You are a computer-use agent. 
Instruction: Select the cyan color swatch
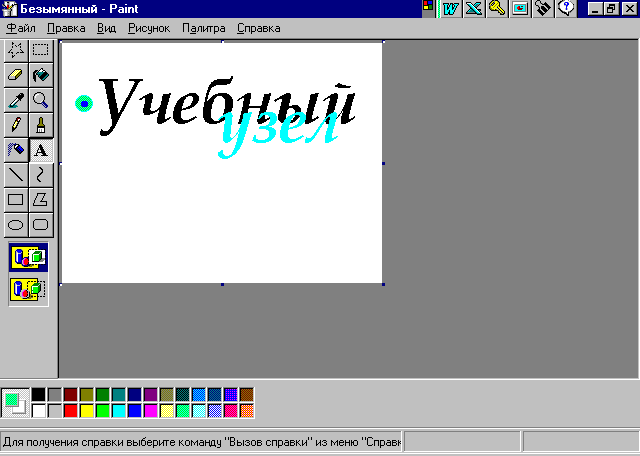point(119,411)
